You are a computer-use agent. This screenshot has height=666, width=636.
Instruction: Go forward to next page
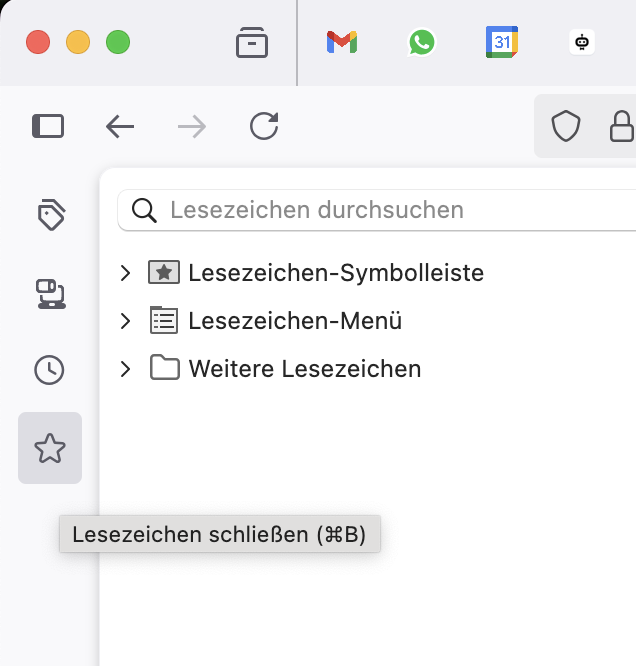(x=192, y=126)
